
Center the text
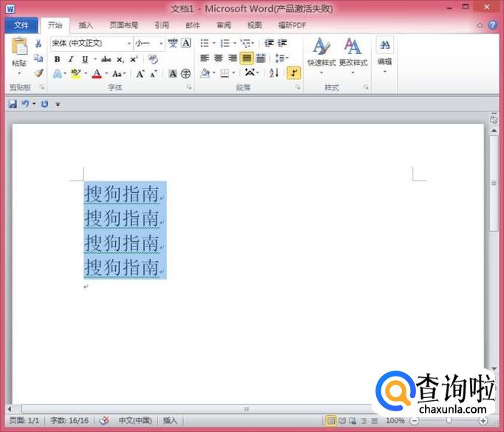[x=218, y=58]
